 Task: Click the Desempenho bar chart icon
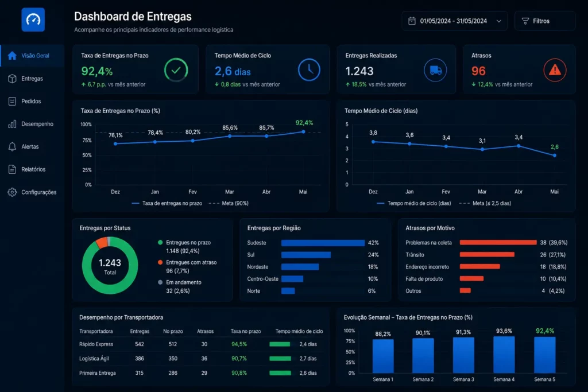(12, 124)
